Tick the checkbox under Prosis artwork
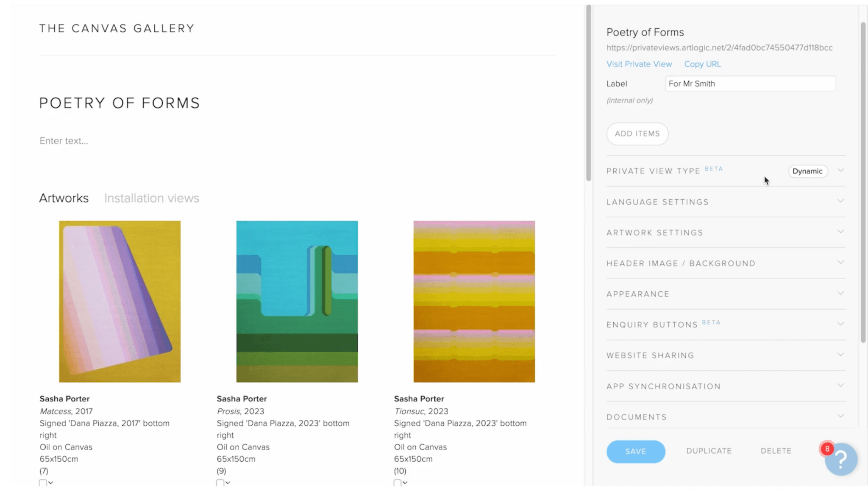 220,483
